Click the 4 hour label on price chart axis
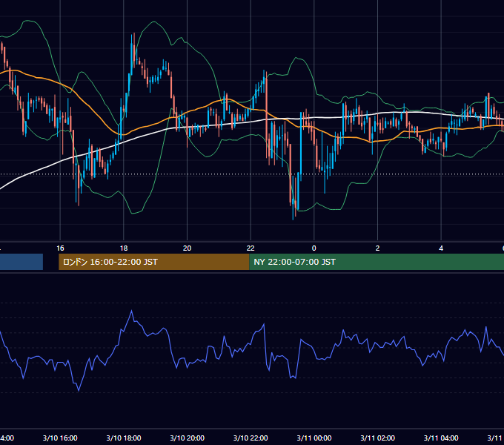This screenshot has width=504, height=445. point(441,248)
